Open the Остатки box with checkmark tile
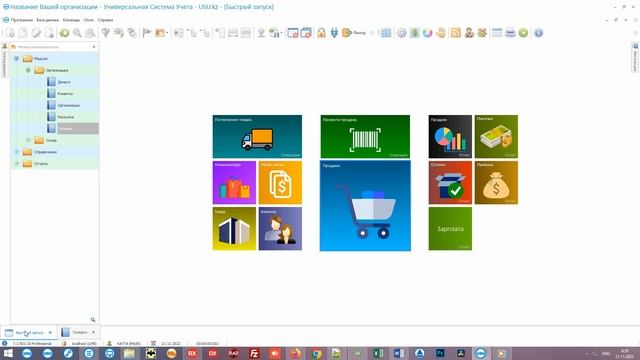This screenshot has height=360, width=640. tap(450, 182)
